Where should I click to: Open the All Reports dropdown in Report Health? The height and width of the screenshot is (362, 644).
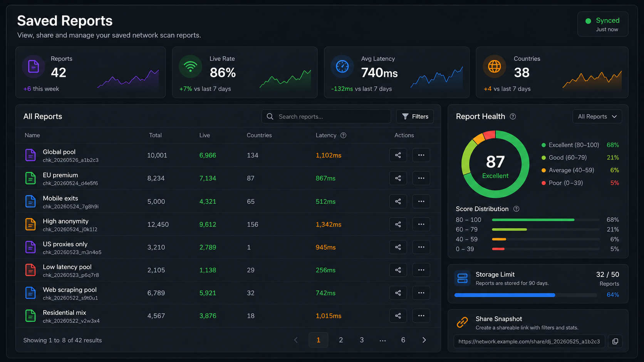pyautogui.click(x=597, y=117)
